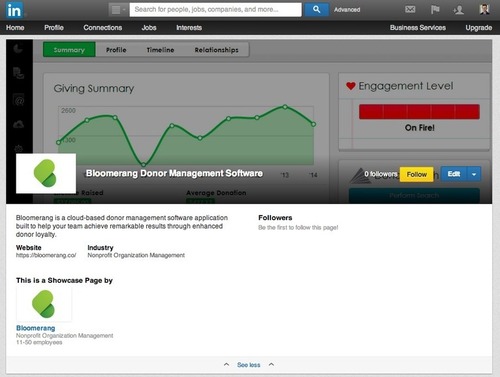Click 'Be the first to follow this page!' text
500x377 pixels.
point(298,228)
